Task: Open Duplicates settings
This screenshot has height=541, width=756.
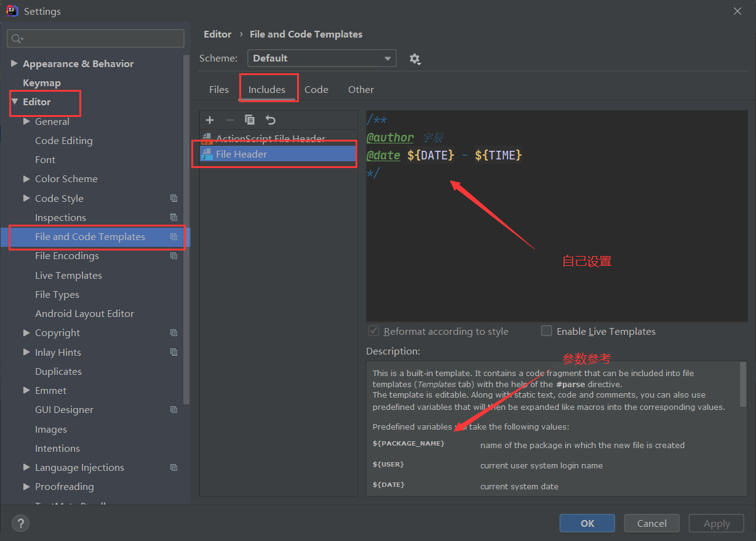Action: coord(58,371)
